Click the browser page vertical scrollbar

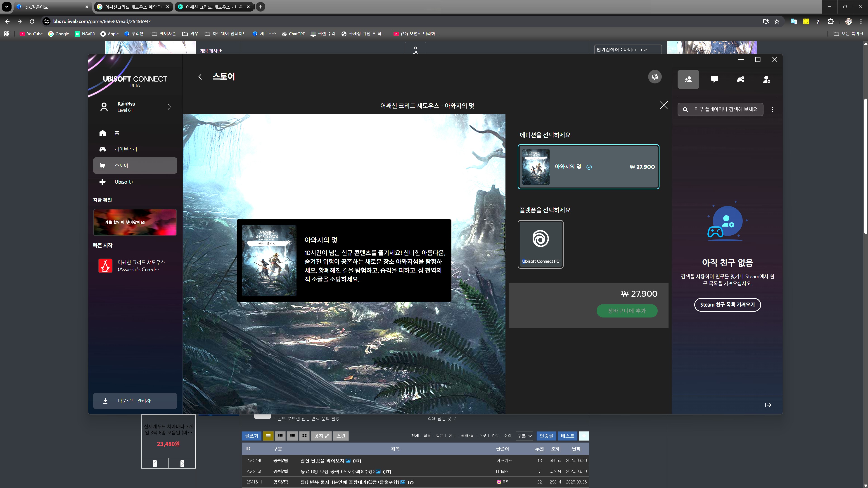tap(865, 168)
